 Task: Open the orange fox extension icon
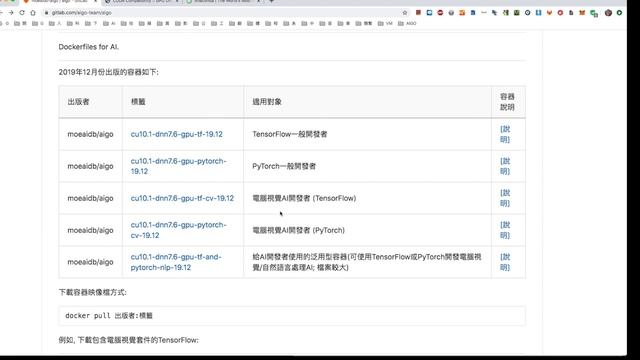point(582,13)
